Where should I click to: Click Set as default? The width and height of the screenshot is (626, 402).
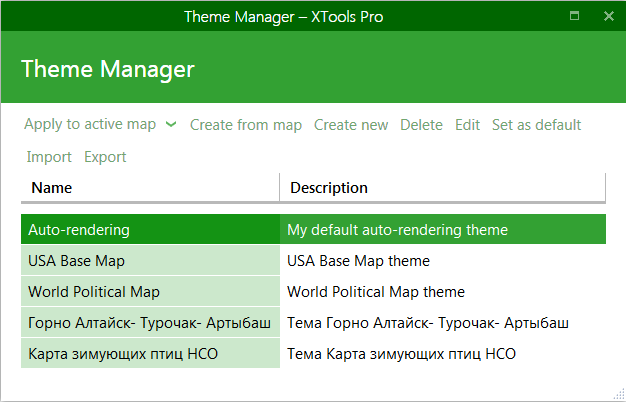click(536, 125)
